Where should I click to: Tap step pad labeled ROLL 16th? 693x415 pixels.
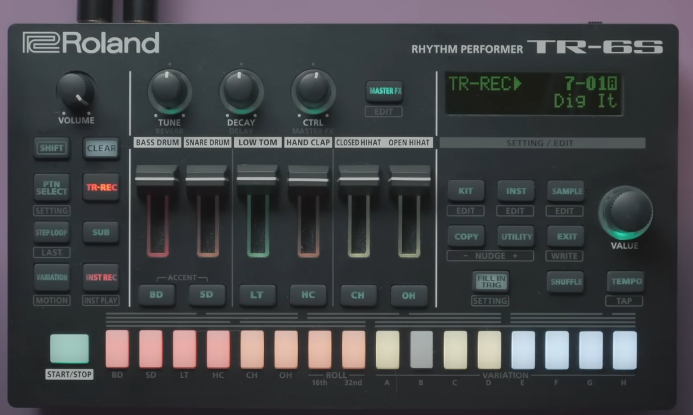click(320, 349)
